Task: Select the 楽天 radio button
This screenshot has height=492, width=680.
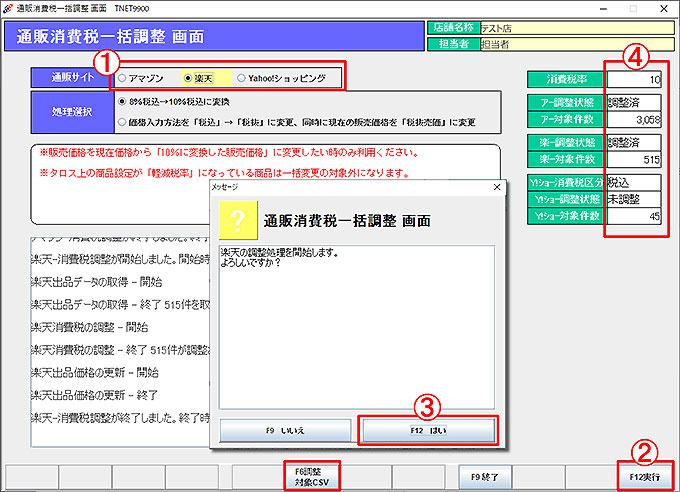Action: click(x=188, y=78)
